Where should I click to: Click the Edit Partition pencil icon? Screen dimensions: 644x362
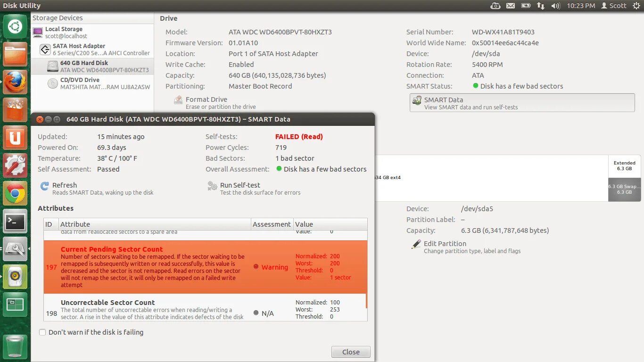(x=416, y=244)
